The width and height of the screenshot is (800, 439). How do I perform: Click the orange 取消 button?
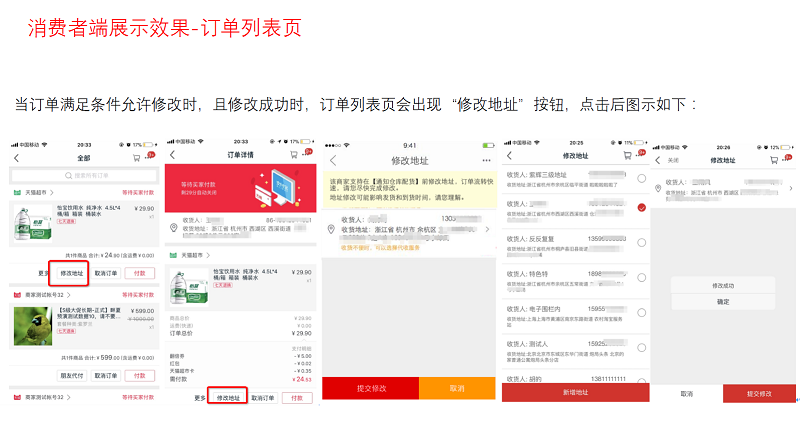tap(457, 388)
